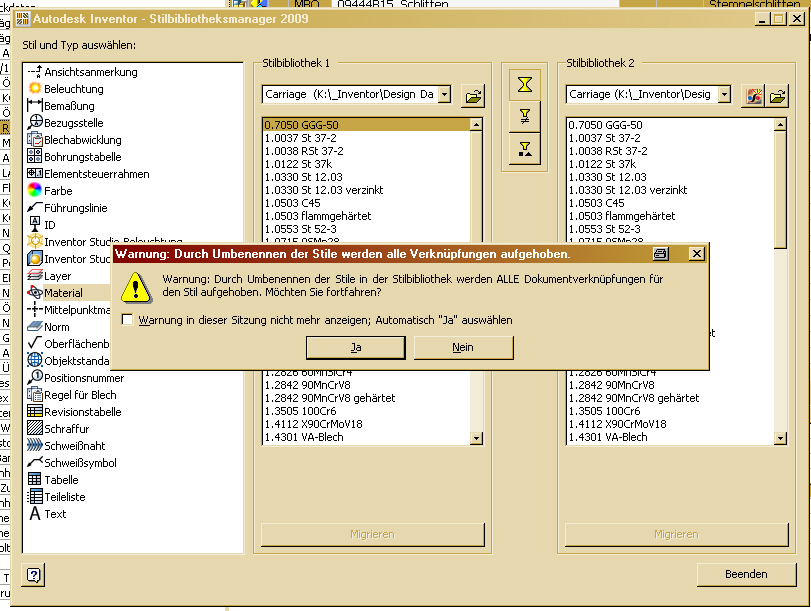Click scroll down arrow in Stilbibliothek 2 list

780,438
